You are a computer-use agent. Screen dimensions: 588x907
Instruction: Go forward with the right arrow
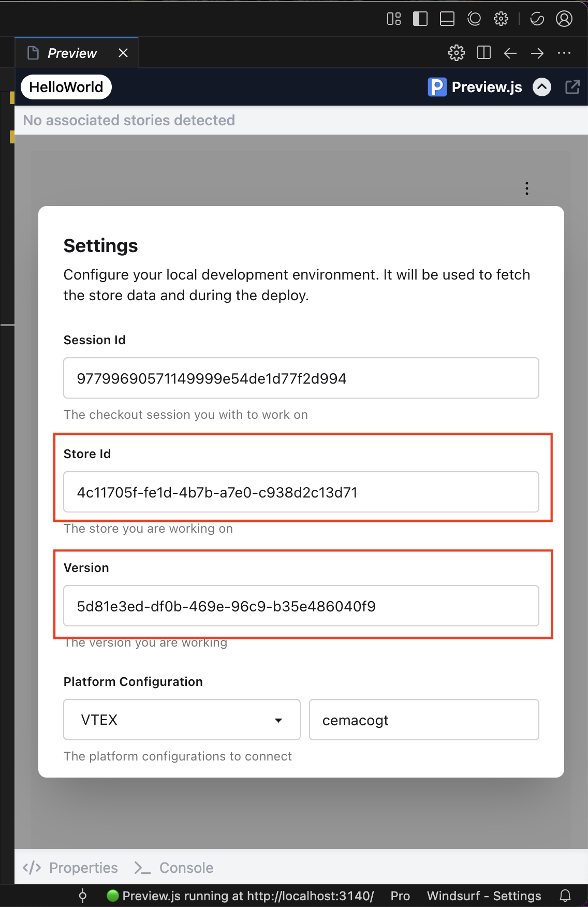(x=537, y=53)
